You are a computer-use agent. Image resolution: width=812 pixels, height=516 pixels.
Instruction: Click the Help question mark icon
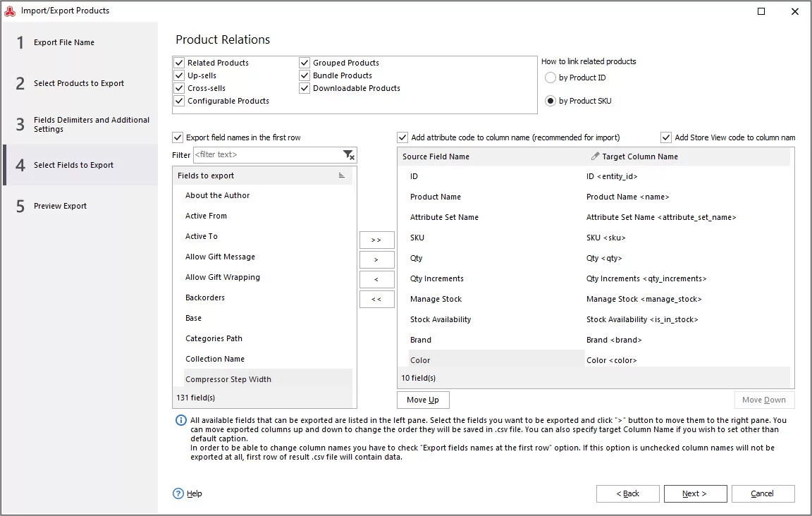pos(178,493)
